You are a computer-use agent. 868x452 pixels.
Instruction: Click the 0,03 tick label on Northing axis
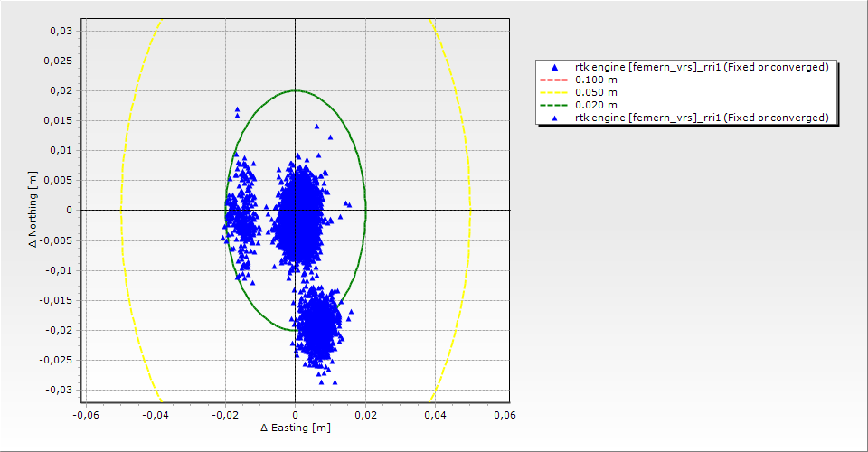pos(60,31)
